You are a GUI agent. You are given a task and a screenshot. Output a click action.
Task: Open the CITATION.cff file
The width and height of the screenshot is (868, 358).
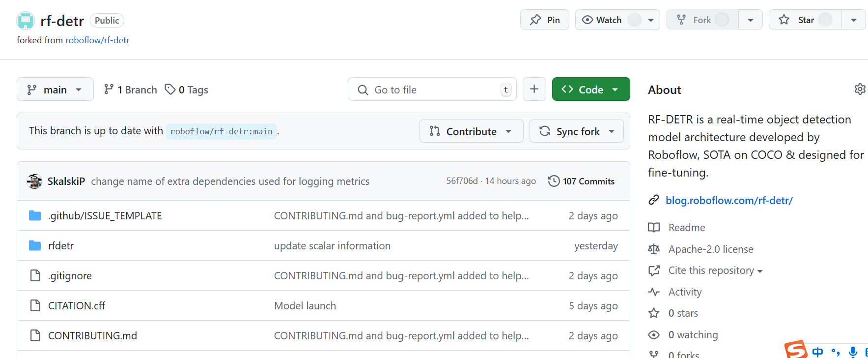coord(77,306)
